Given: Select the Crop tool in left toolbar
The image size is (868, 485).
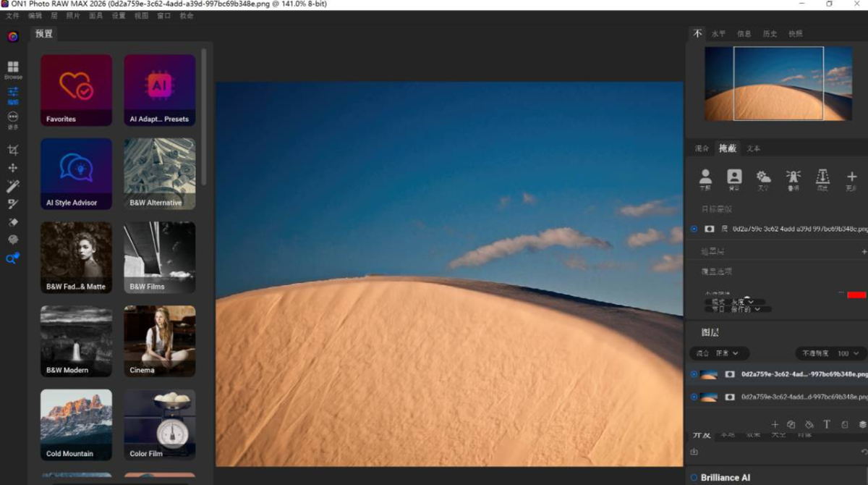Looking at the screenshot, I should [13, 150].
